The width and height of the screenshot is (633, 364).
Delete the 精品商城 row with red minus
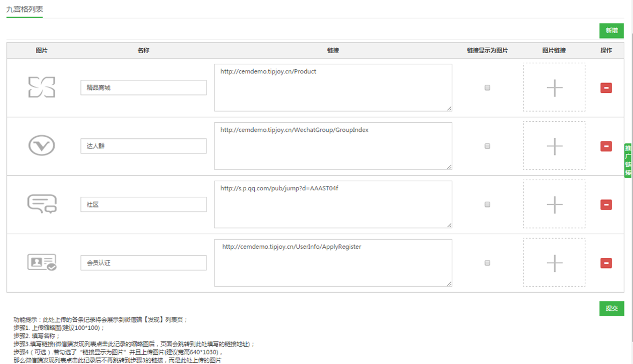[606, 88]
